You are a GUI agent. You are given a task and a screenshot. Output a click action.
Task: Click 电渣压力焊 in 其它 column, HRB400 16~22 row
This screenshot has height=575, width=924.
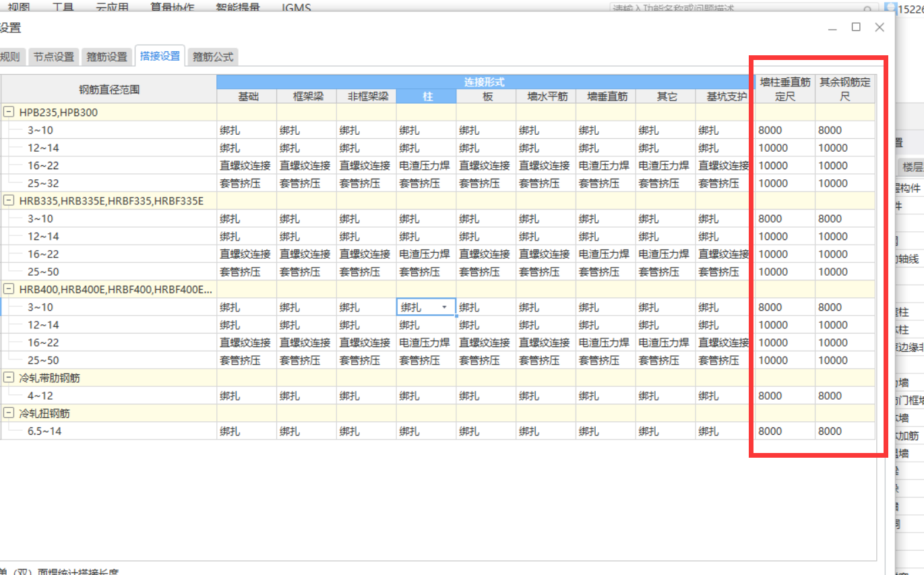[x=664, y=342]
